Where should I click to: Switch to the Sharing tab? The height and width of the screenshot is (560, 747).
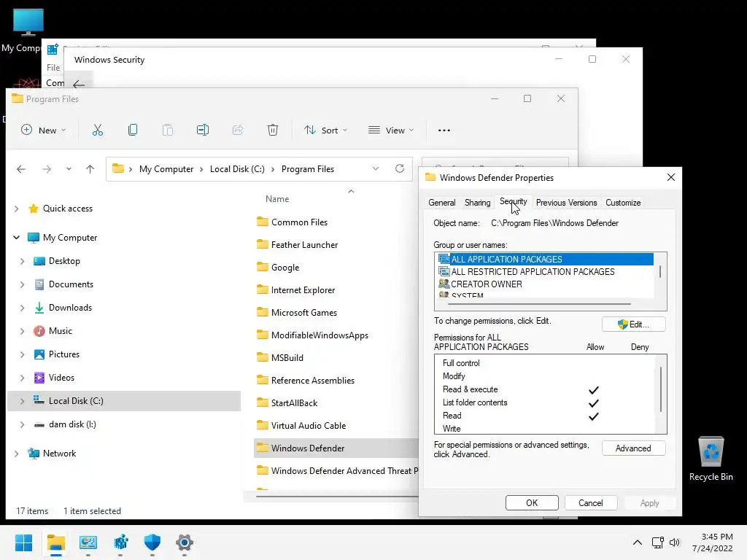477,203
